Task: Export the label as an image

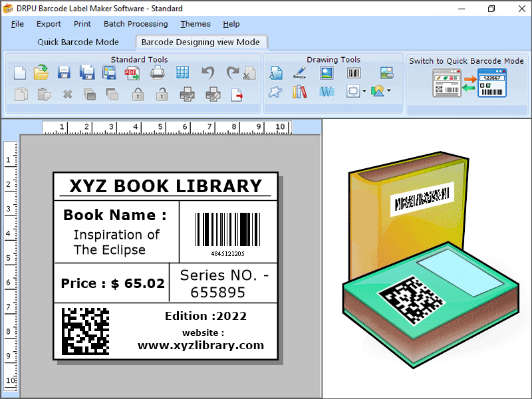Action: [x=109, y=72]
